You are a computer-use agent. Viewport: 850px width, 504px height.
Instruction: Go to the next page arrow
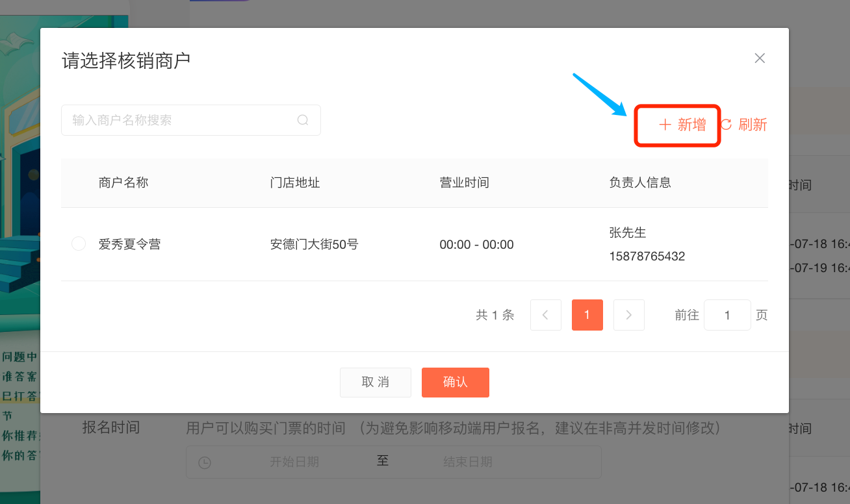tap(628, 315)
